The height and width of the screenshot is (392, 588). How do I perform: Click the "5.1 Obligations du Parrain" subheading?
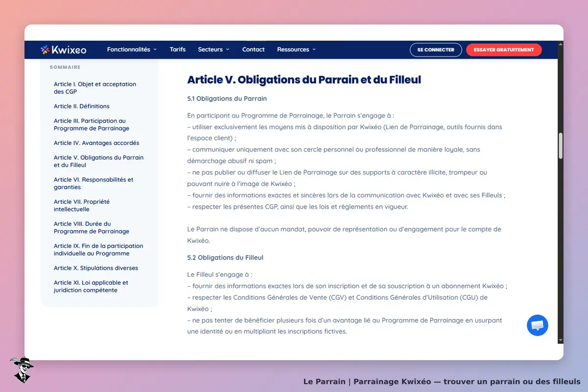coord(227,98)
